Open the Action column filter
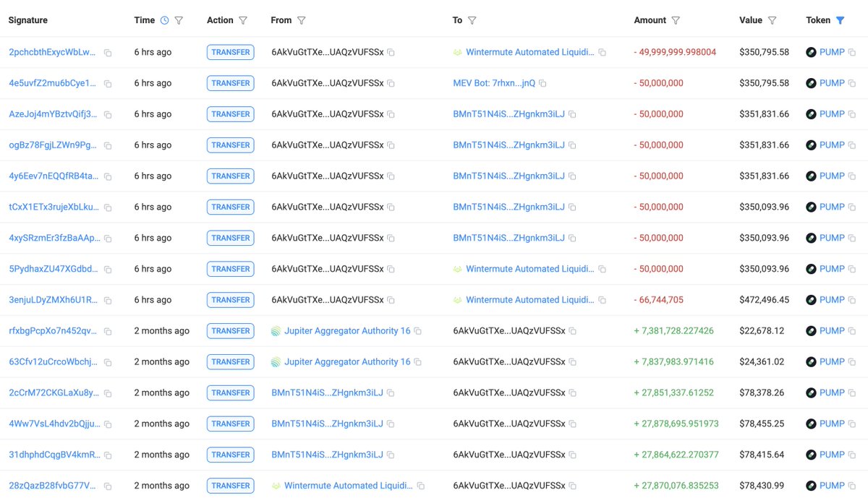 pyautogui.click(x=243, y=20)
